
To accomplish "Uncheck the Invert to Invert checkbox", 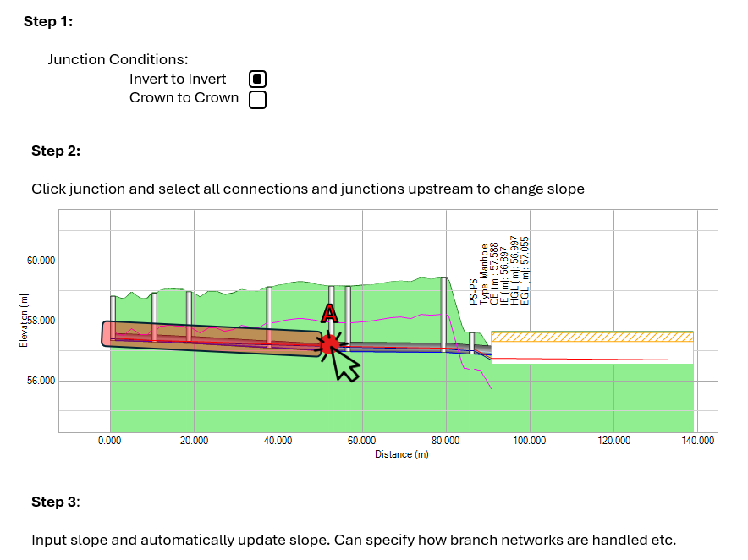I will tap(258, 80).
